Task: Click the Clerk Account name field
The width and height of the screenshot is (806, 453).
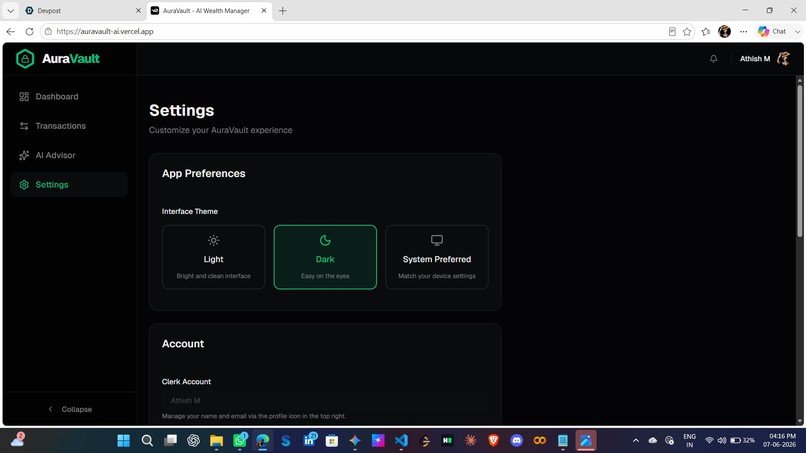Action: (325, 401)
